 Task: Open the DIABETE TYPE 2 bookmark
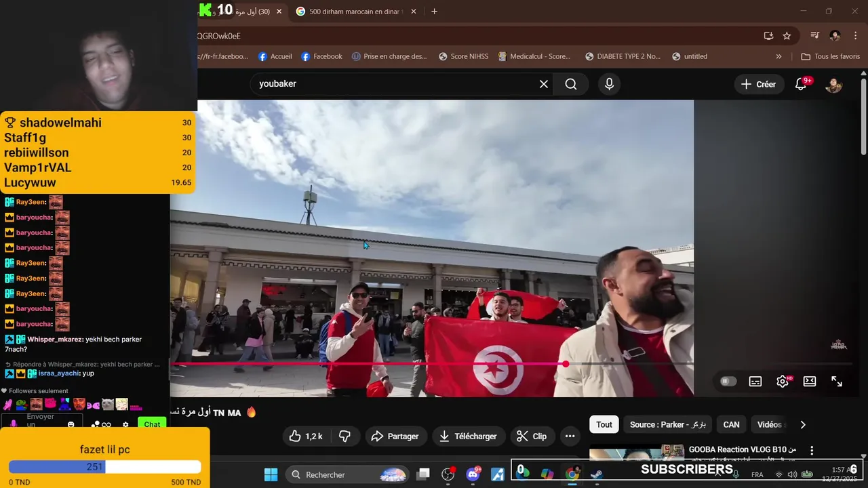point(623,57)
